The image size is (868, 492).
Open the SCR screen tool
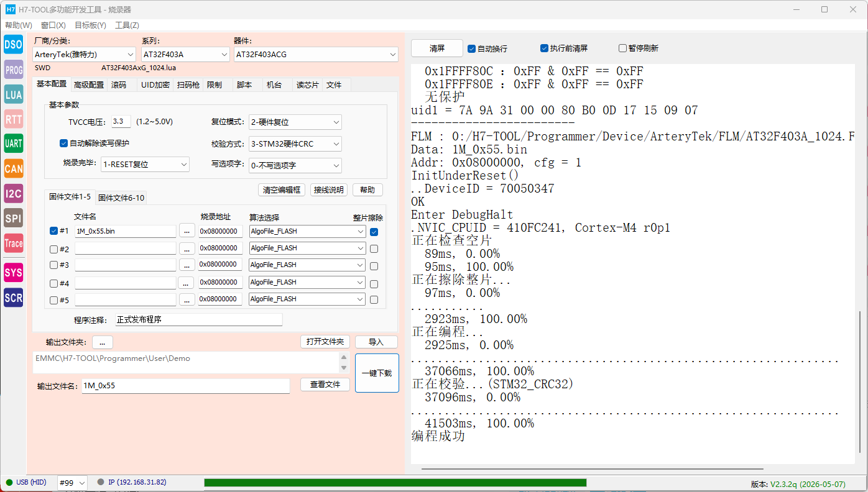(13, 298)
